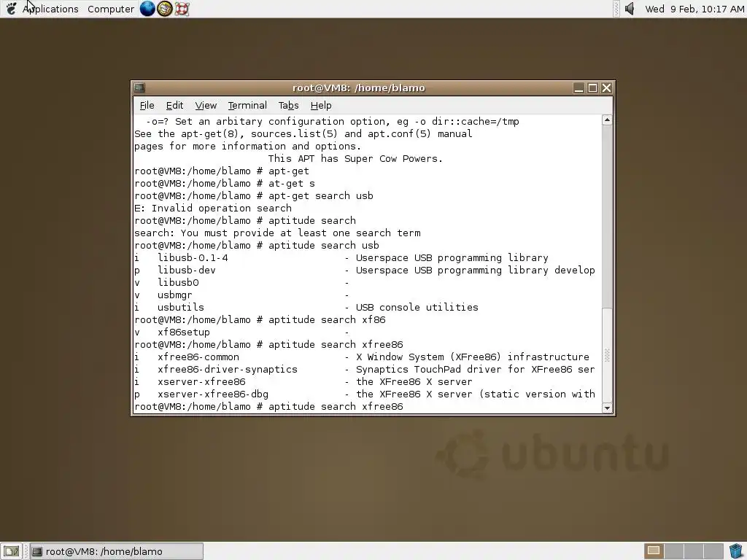Click 'E: Invalid operation search' error line

(x=213, y=208)
